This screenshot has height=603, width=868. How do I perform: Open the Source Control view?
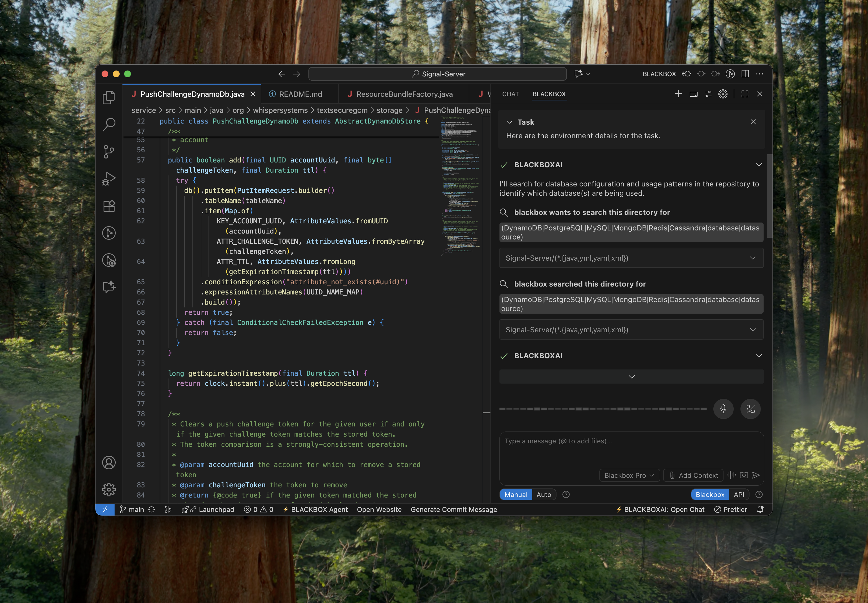coord(109,151)
